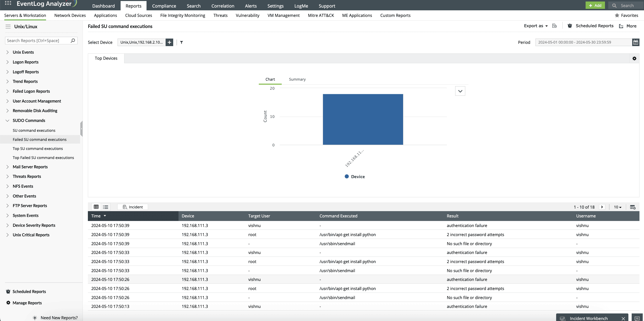Click the plus icon to add a device
The image size is (644, 321).
[x=169, y=42]
